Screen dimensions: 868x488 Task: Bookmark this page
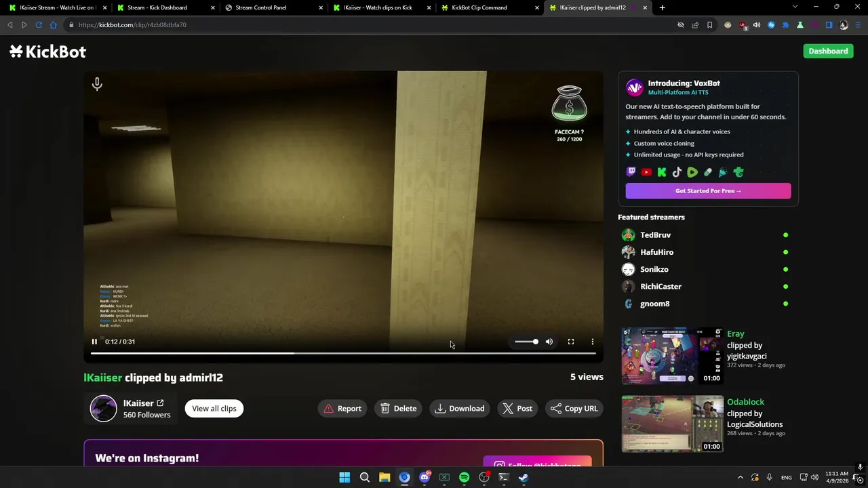click(x=709, y=25)
